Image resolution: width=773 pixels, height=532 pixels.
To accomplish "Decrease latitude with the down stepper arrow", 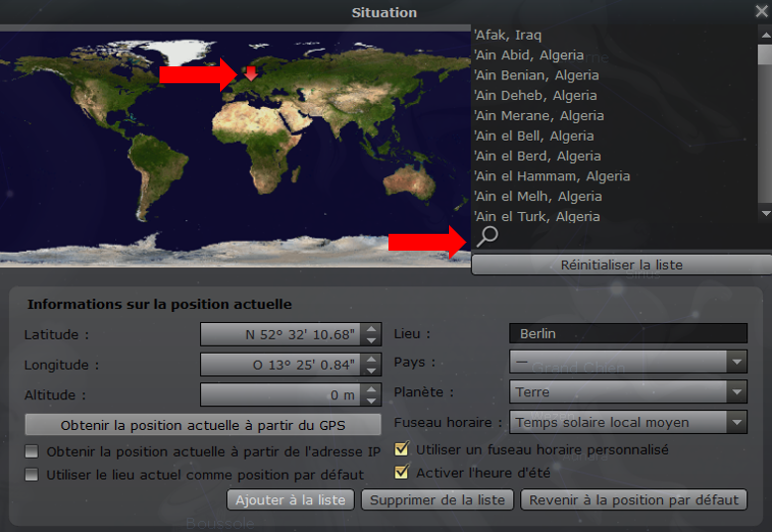I will (x=372, y=340).
